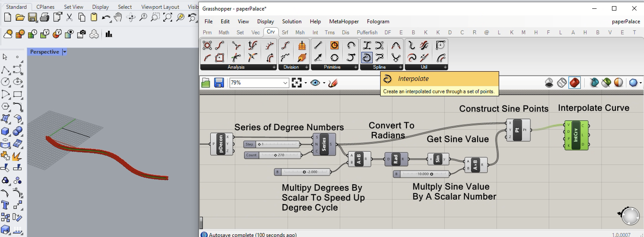Open Grasshopper File menu

209,22
